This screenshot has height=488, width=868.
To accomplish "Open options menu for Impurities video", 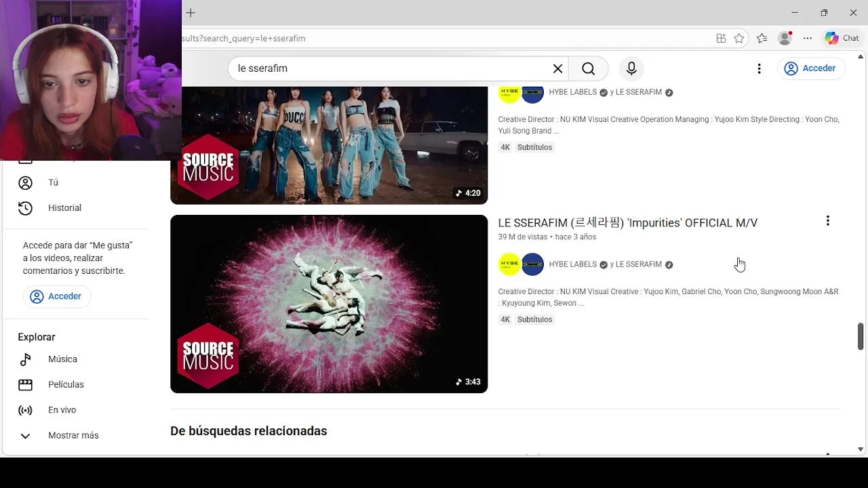I will point(827,221).
